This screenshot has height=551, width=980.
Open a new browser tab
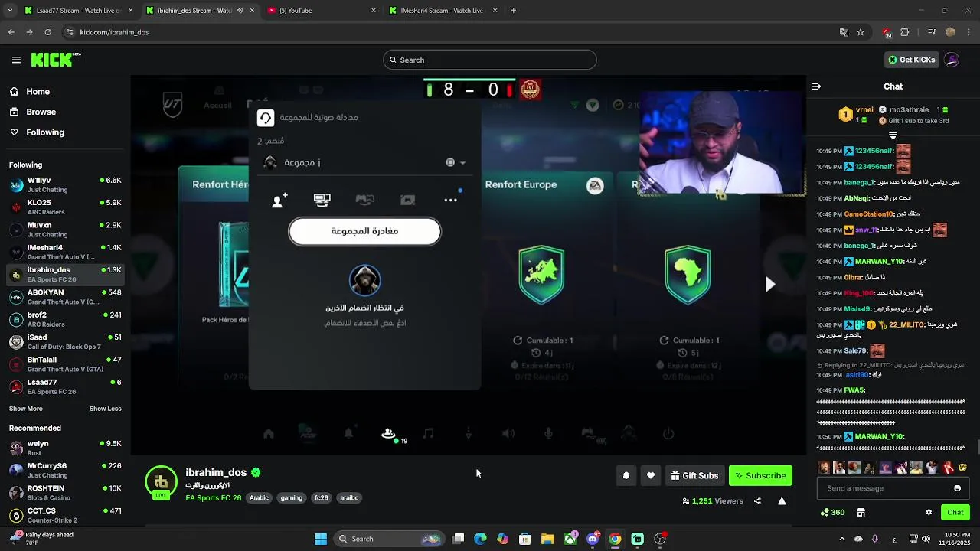pos(513,11)
